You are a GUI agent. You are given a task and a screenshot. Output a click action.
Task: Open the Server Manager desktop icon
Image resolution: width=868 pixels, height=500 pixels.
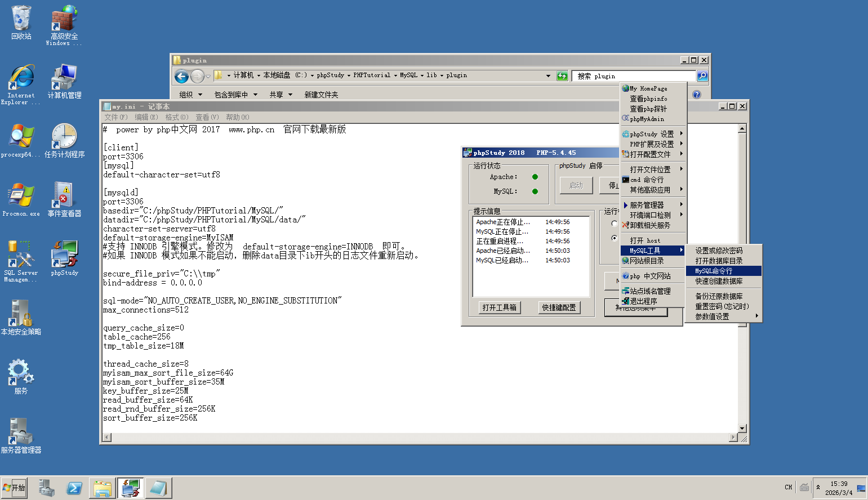pyautogui.click(x=21, y=436)
